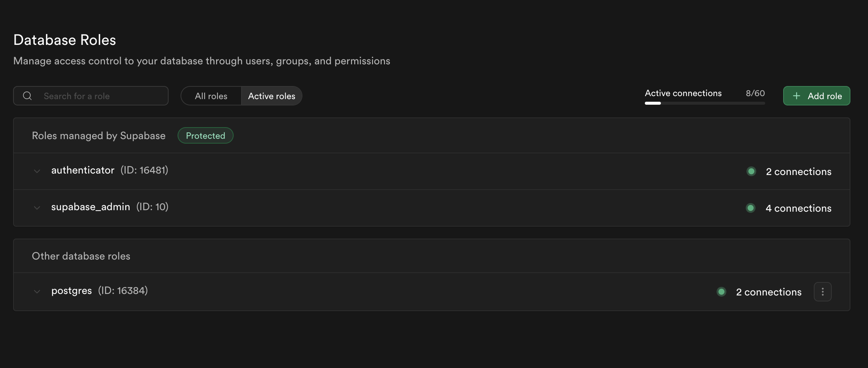This screenshot has width=868, height=368.
Task: Click the Active connections progress bar
Action: (x=705, y=103)
